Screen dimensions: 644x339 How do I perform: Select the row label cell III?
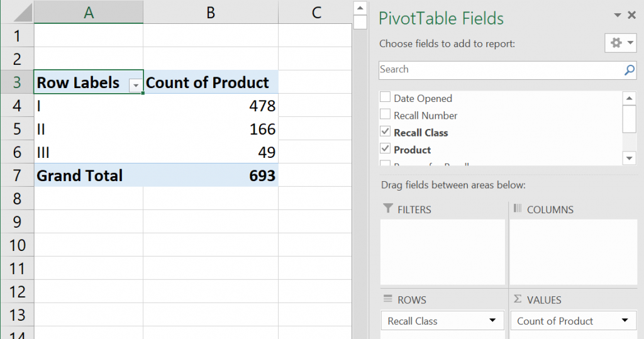(89, 152)
